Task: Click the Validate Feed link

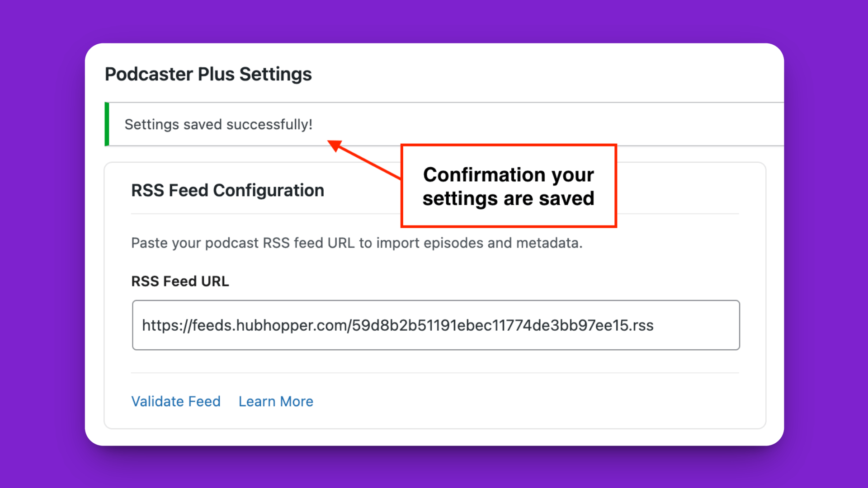Action: point(176,401)
